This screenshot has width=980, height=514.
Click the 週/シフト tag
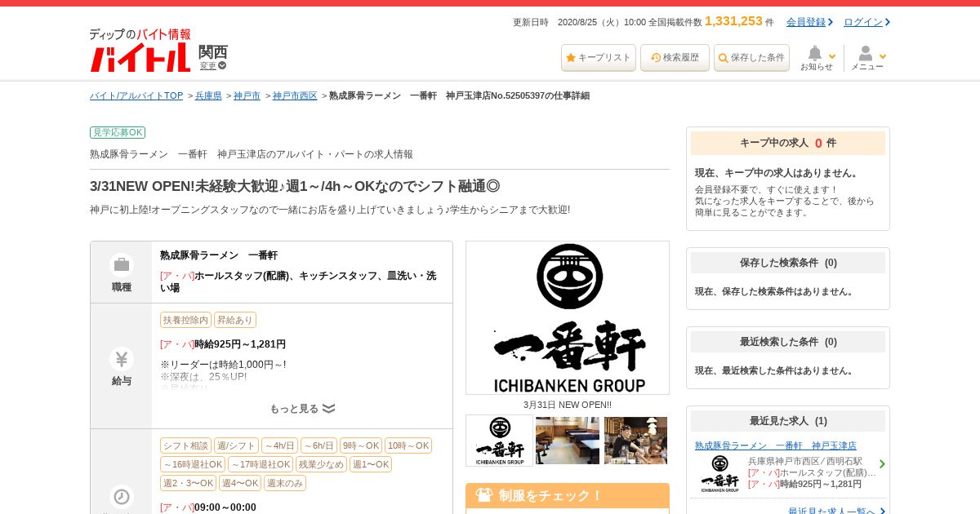(x=236, y=445)
